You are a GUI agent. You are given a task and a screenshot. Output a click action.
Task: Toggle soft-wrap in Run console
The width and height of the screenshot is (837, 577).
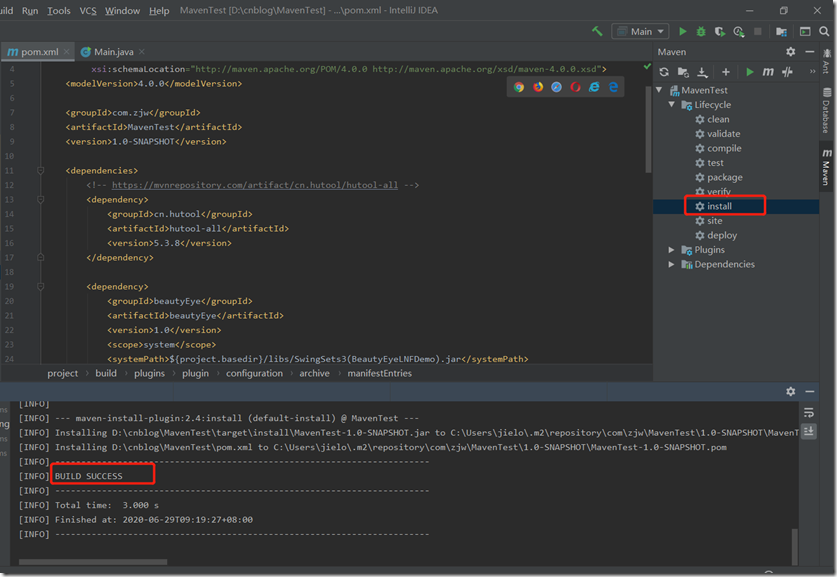click(x=809, y=413)
